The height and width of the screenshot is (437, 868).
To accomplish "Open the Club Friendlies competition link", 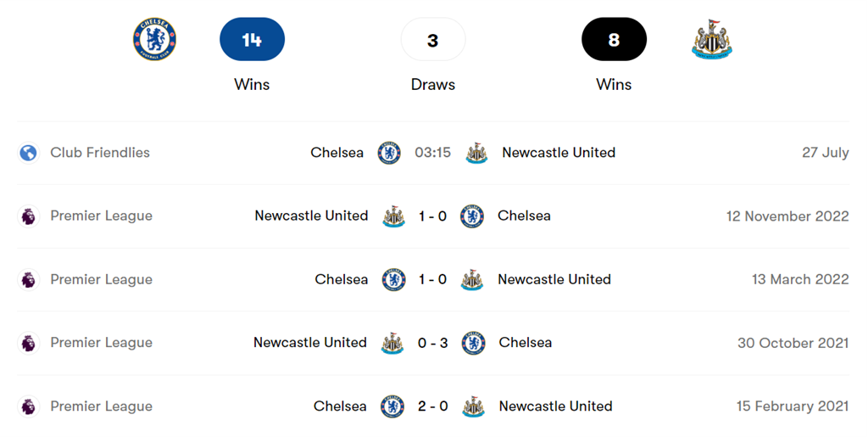I will coord(100,153).
